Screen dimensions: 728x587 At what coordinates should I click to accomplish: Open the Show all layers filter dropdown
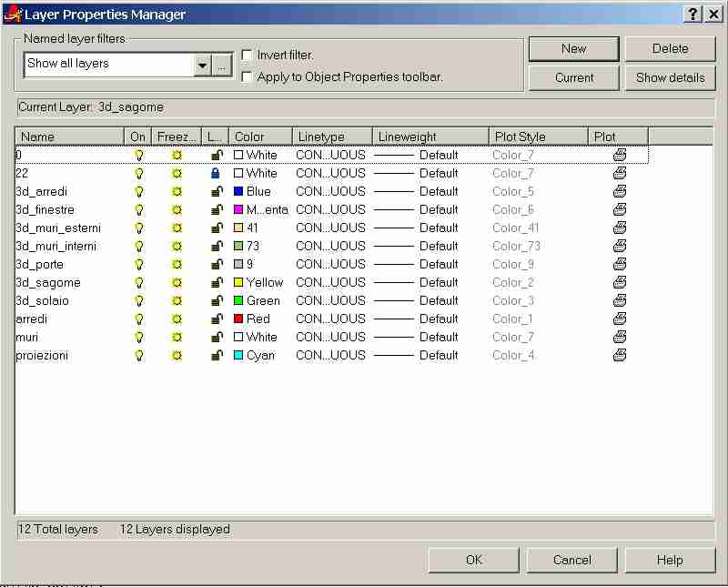[202, 66]
